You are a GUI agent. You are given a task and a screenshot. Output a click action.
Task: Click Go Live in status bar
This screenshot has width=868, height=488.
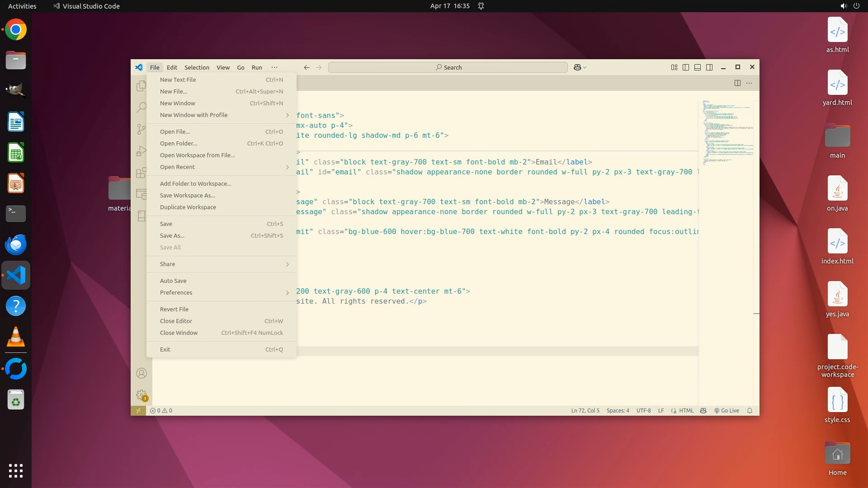tap(726, 411)
